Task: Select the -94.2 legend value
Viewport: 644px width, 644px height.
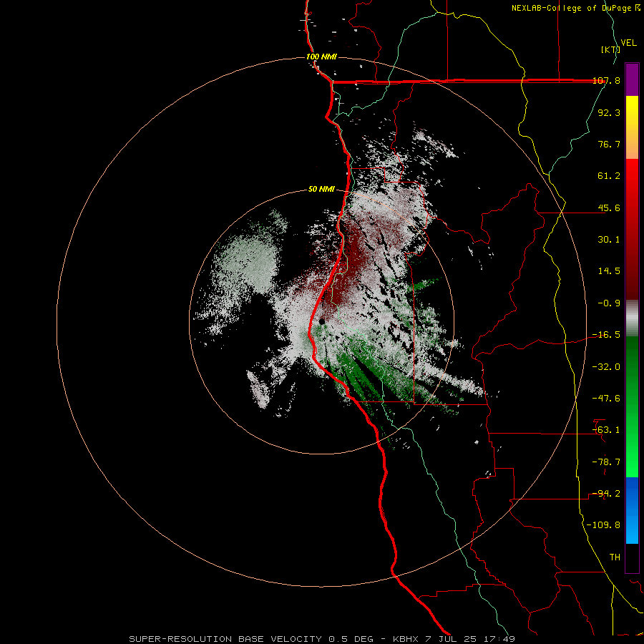Action: (606, 494)
